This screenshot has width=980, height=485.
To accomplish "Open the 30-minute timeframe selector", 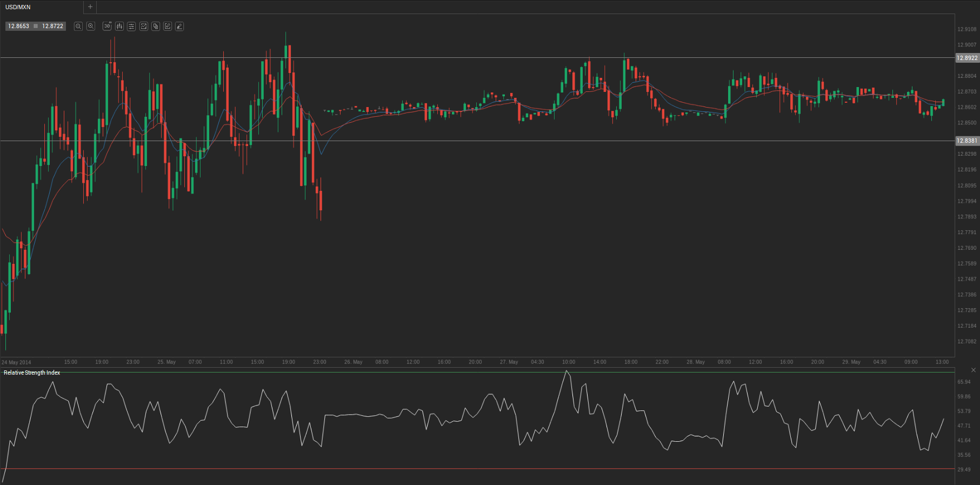I will pyautogui.click(x=107, y=26).
